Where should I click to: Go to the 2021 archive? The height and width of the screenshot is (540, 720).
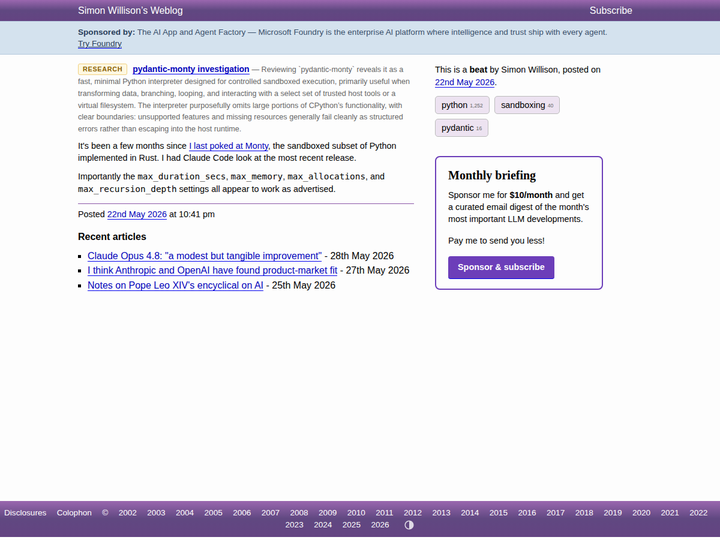[669, 513]
